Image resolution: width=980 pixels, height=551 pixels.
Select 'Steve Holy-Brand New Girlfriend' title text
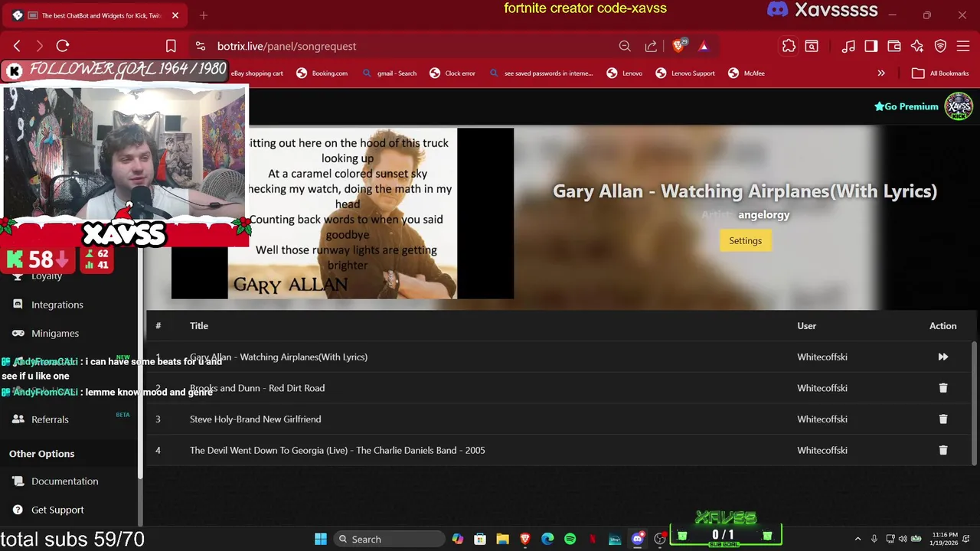pos(255,419)
